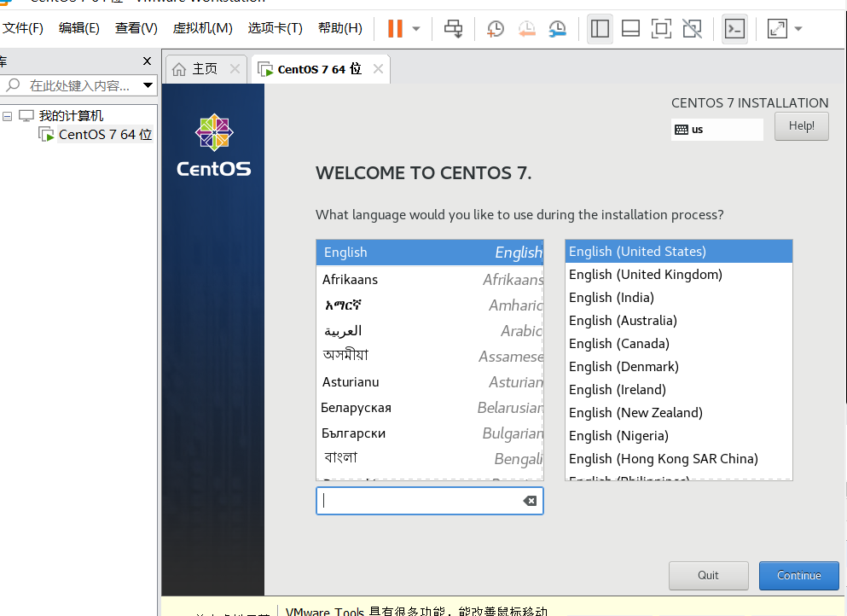Select Afrikaans in the language list

tap(429, 279)
